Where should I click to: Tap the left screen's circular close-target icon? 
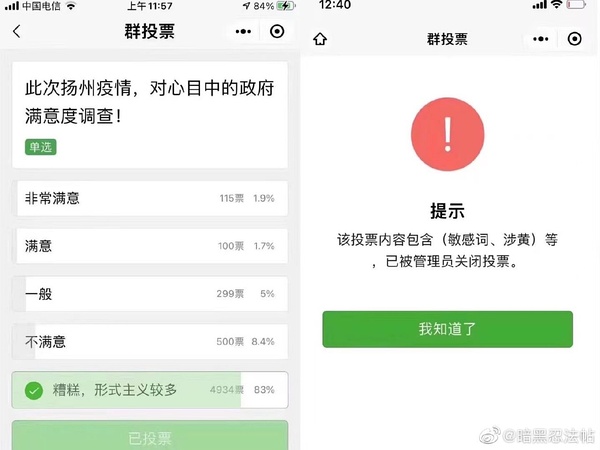click(x=277, y=31)
